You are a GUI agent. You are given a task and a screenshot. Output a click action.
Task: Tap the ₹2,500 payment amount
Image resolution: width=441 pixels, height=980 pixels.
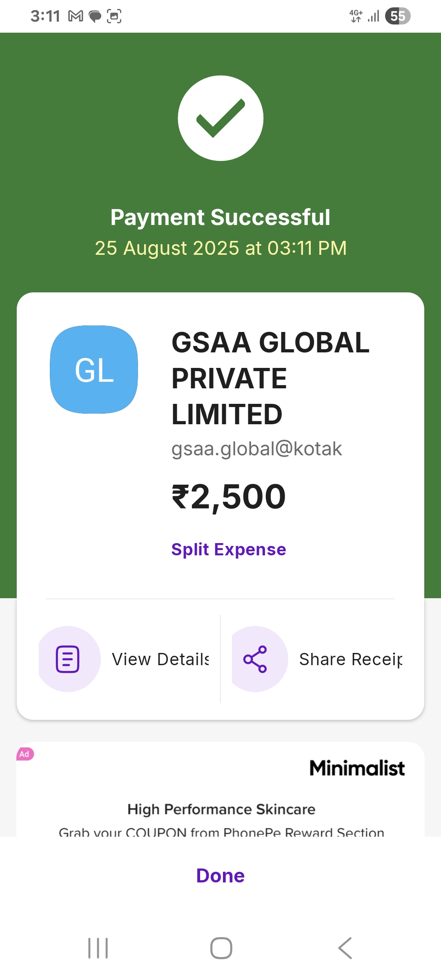(x=229, y=497)
